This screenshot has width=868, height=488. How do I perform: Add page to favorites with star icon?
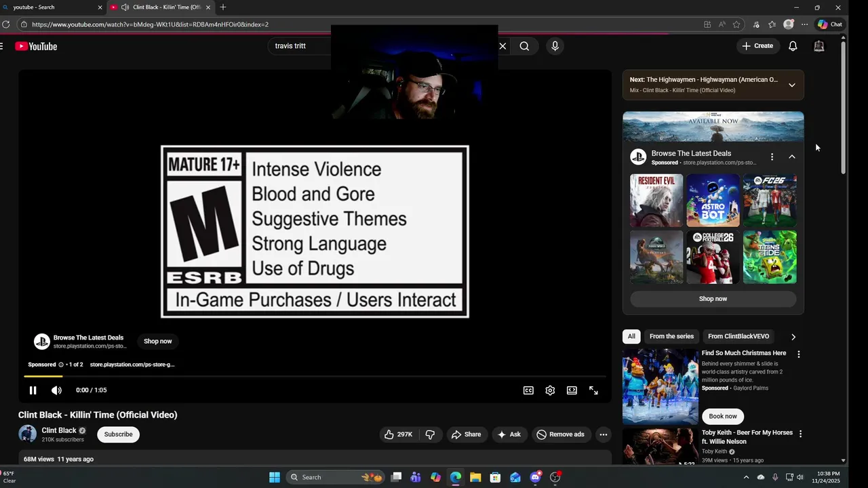coord(736,24)
